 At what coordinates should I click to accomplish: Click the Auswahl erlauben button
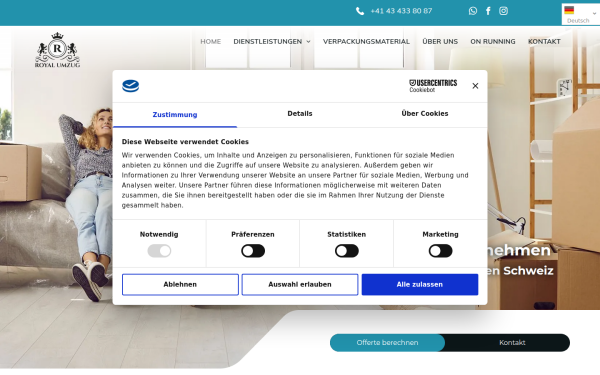300,284
